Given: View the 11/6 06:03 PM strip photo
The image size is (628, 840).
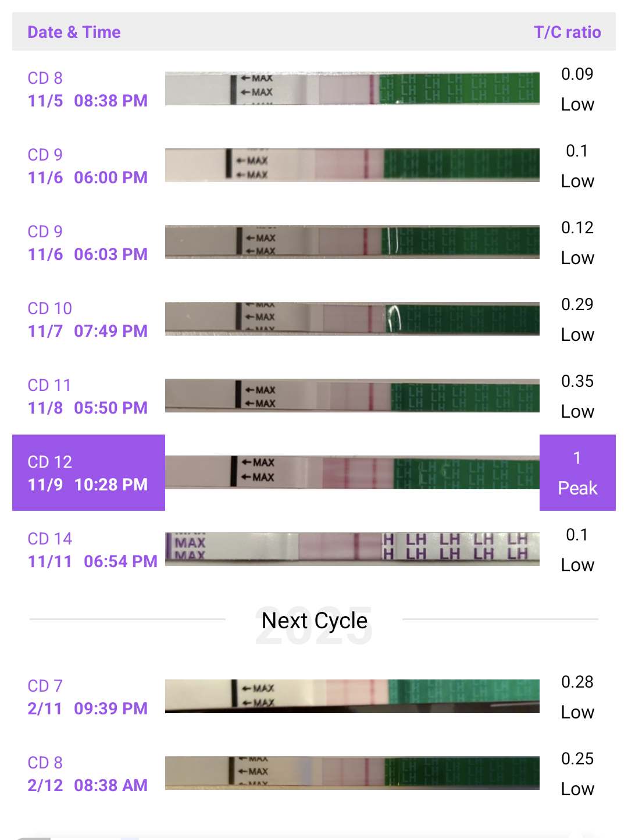Looking at the screenshot, I should (352, 242).
